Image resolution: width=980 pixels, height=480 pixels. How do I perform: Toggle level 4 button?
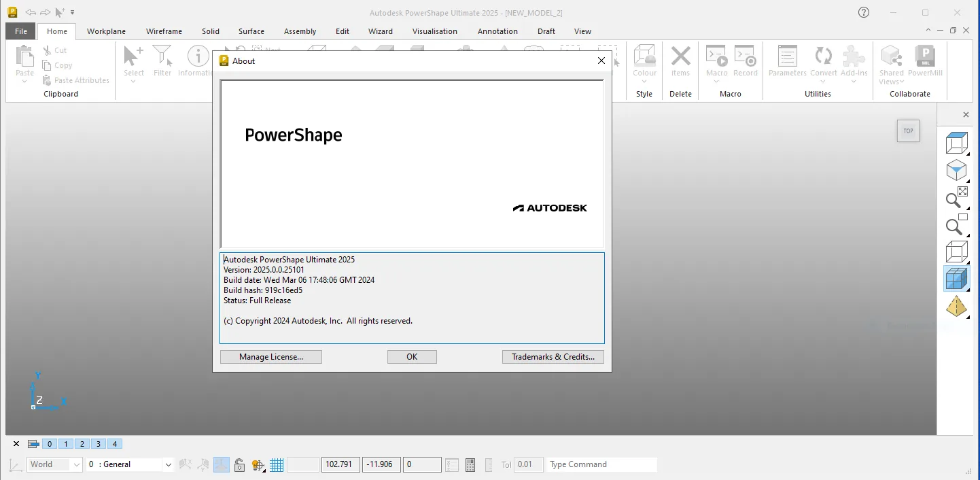115,444
